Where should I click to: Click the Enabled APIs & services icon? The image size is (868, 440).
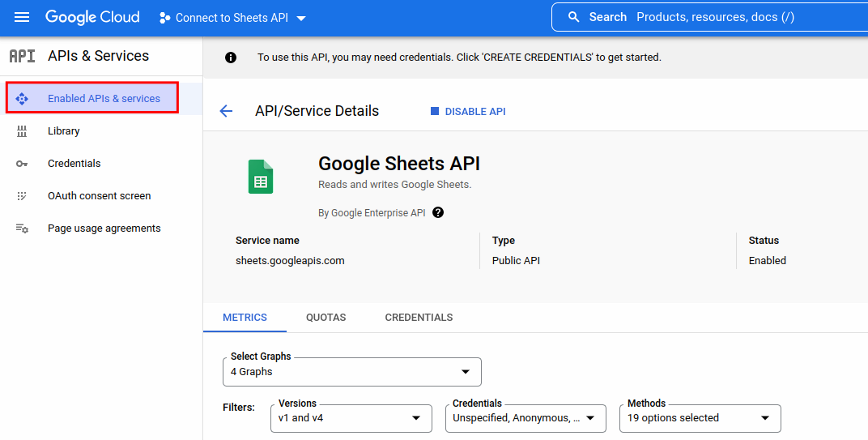(x=22, y=99)
